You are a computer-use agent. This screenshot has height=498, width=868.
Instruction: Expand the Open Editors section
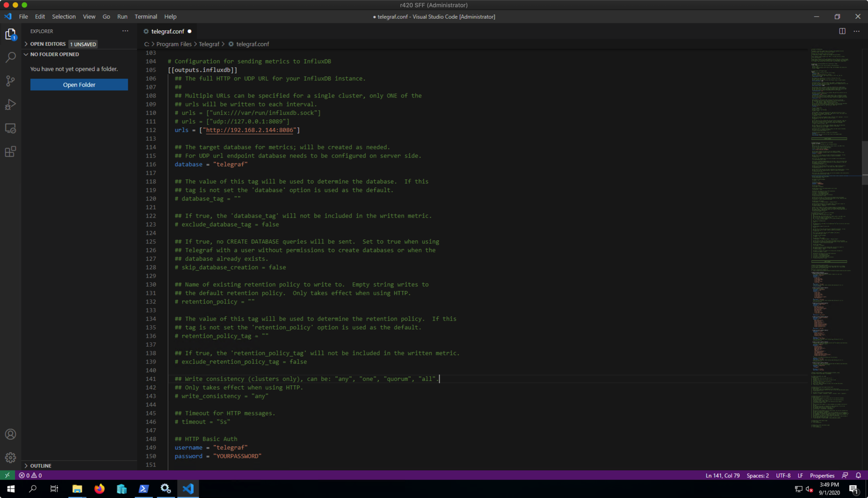(47, 44)
